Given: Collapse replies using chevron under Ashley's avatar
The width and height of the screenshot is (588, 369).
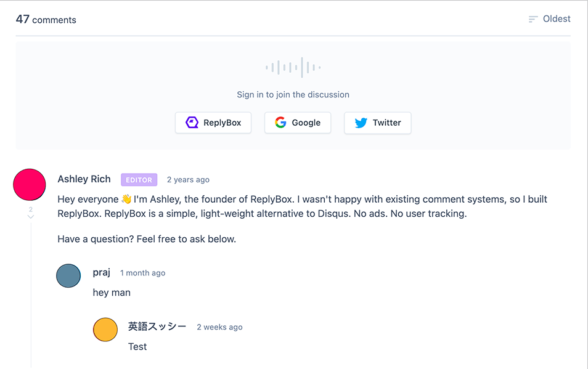Looking at the screenshot, I should point(31,217).
